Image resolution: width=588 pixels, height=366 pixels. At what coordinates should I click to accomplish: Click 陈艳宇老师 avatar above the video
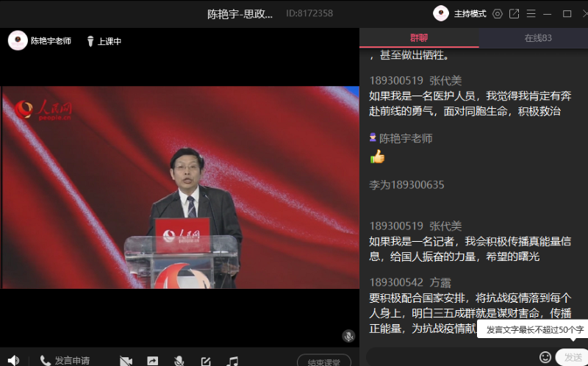(x=18, y=41)
